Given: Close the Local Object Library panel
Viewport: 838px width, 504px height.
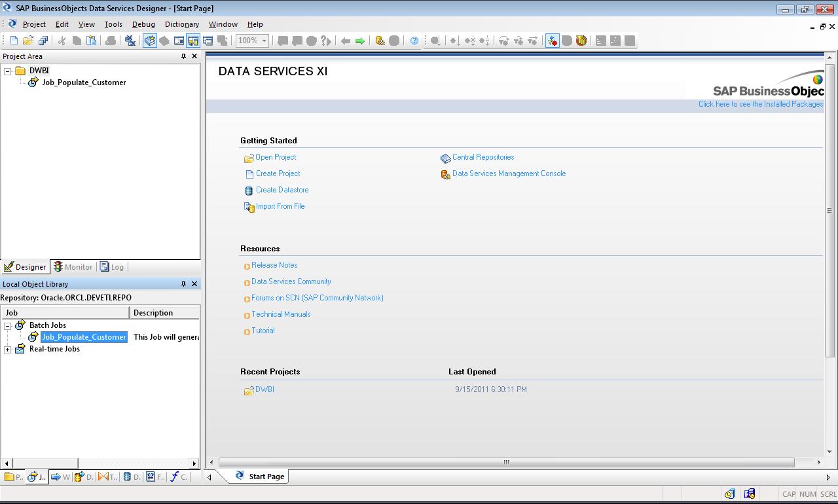Looking at the screenshot, I should click(194, 284).
